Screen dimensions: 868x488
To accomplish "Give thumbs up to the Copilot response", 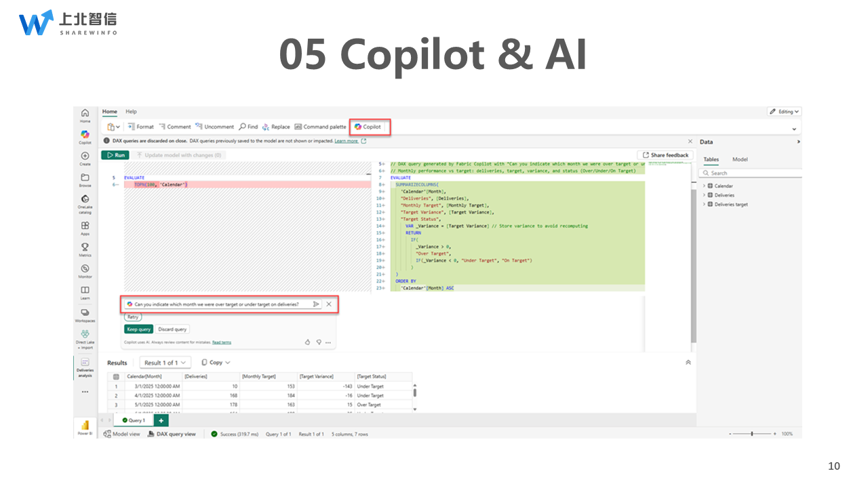I will click(307, 342).
